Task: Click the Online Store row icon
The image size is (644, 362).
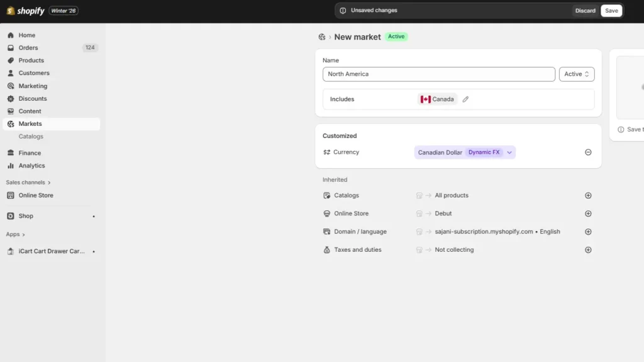Action: point(326,213)
